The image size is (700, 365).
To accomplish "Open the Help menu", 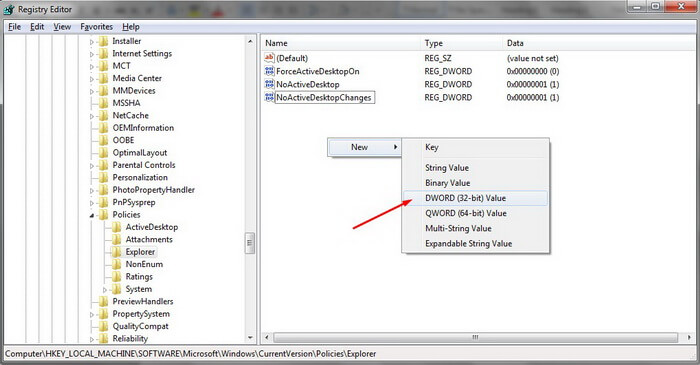I will click(131, 27).
